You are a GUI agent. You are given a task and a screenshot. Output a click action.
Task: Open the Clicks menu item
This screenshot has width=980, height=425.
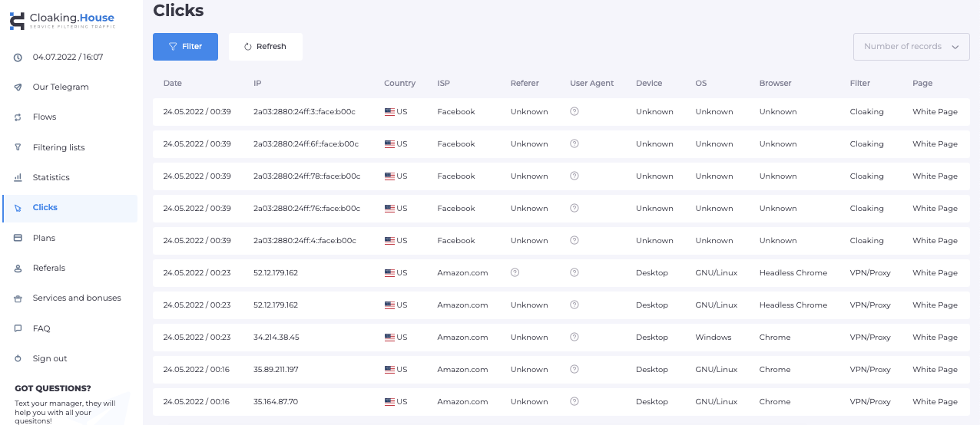(x=45, y=208)
